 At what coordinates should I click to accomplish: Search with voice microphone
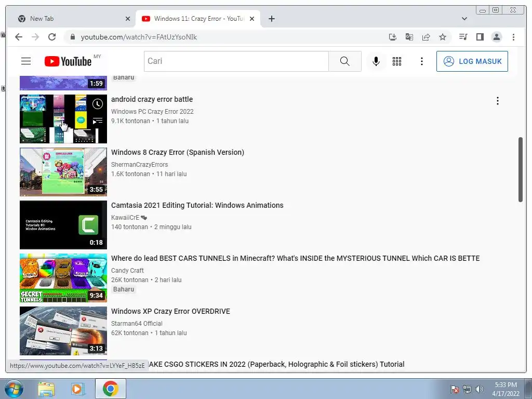pos(376,61)
